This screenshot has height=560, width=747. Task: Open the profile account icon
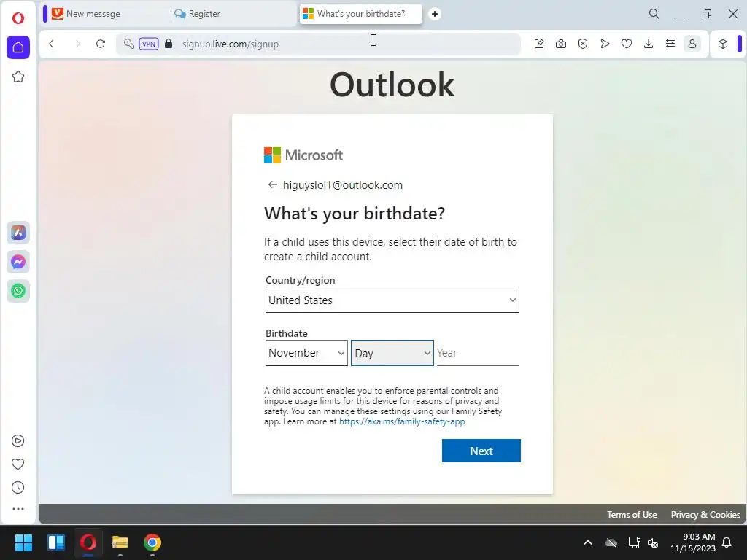tap(692, 44)
